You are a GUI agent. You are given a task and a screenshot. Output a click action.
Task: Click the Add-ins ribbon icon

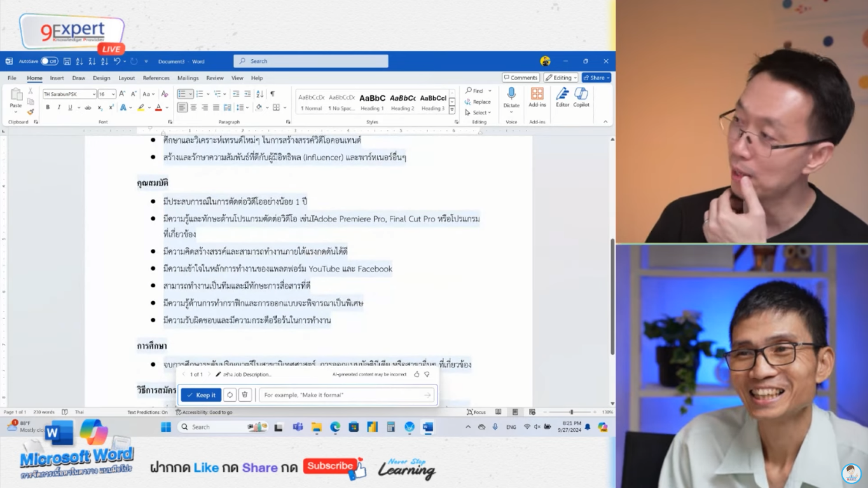pyautogui.click(x=537, y=97)
